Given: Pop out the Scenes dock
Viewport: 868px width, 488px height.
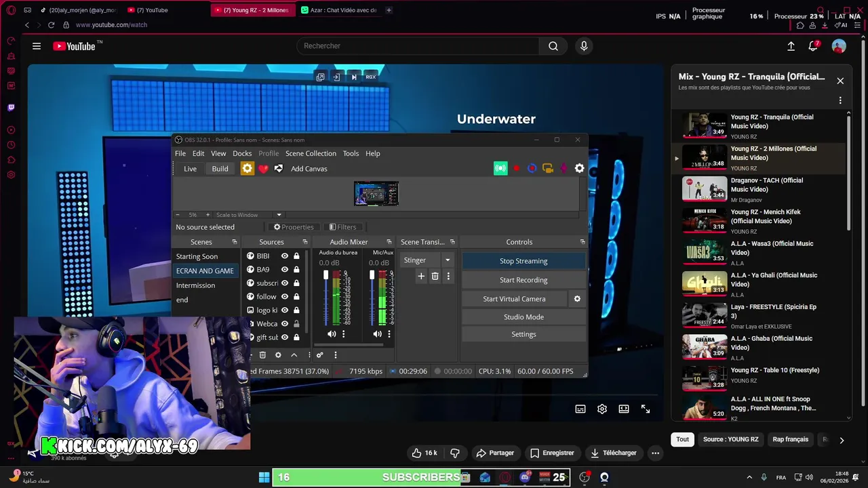Looking at the screenshot, I should [x=235, y=242].
